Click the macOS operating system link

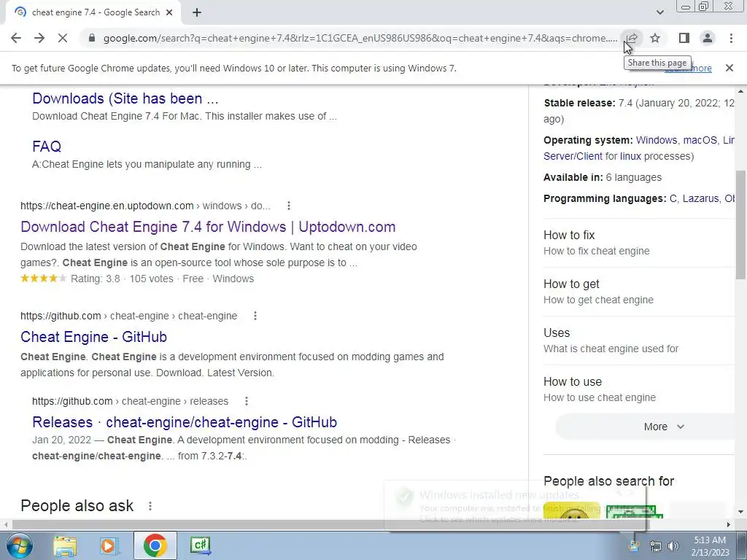click(700, 140)
